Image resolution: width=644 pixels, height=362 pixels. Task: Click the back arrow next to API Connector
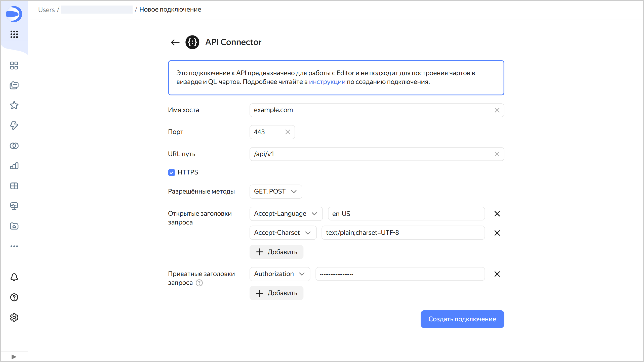(x=175, y=42)
